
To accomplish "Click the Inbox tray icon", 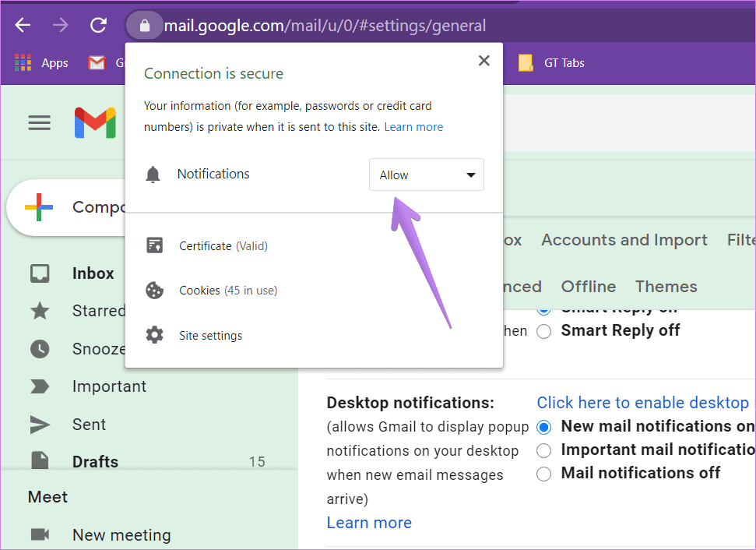I will [40, 273].
